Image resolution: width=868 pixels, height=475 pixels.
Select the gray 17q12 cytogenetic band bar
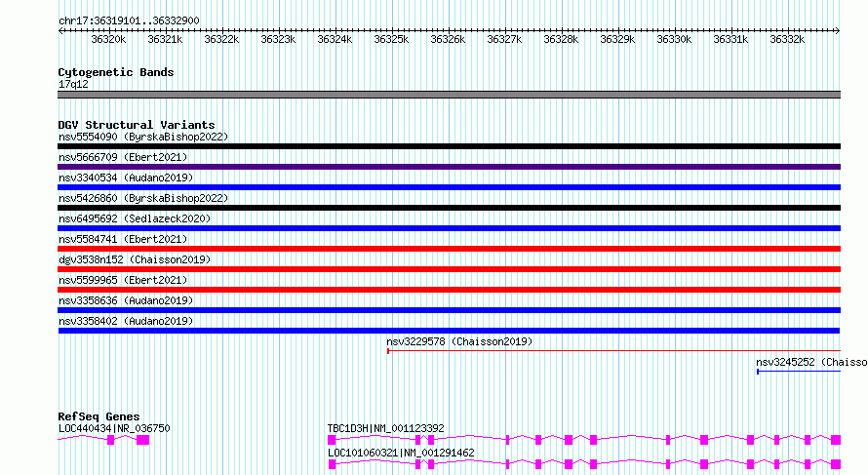click(449, 95)
